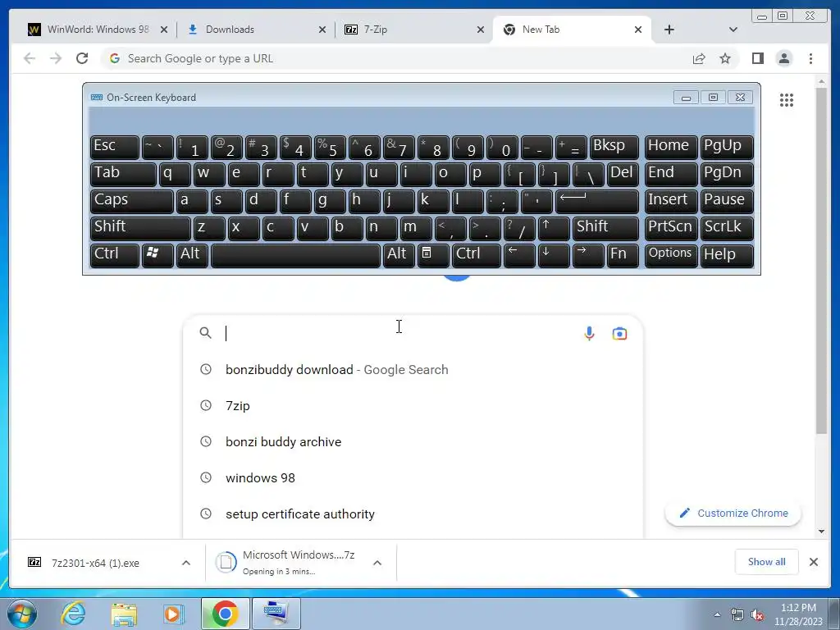This screenshot has width=840, height=630.
Task: Toggle right Alt key on keyboard
Action: (399, 256)
